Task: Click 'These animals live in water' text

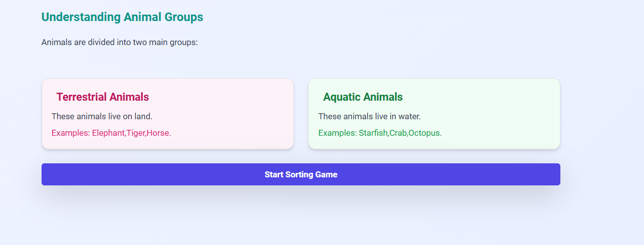Action: tap(369, 116)
